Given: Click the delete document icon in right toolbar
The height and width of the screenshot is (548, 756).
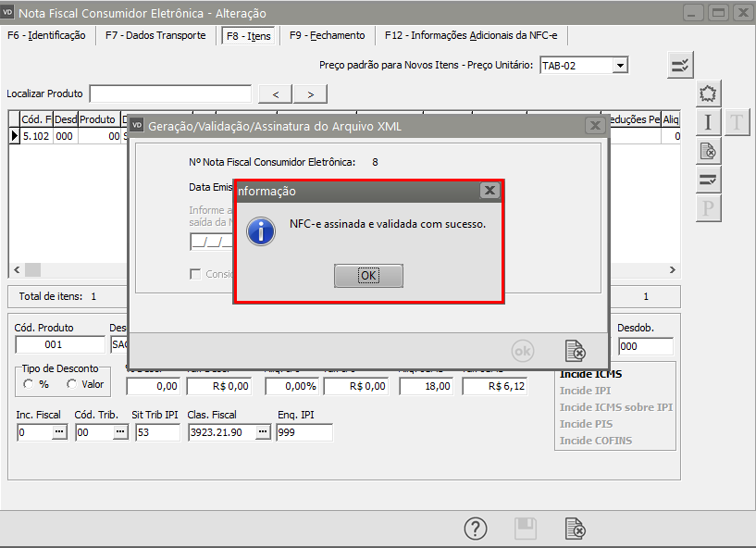Looking at the screenshot, I should pyautogui.click(x=708, y=152).
